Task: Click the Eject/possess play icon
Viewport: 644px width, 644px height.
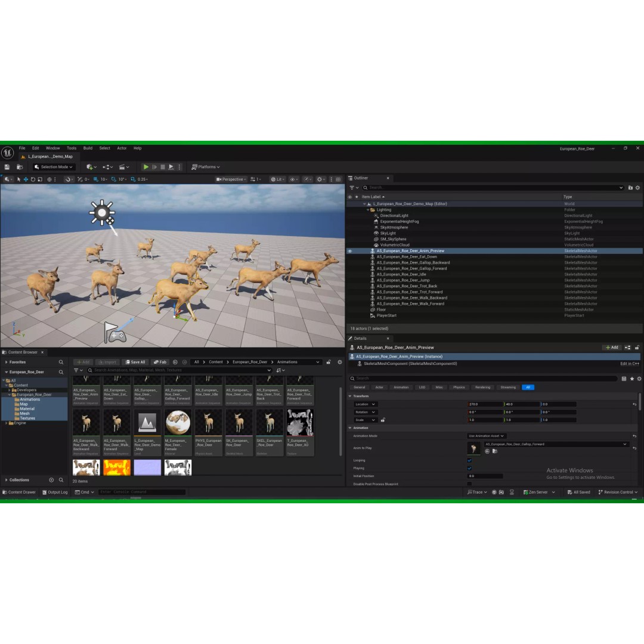Action: click(x=171, y=167)
